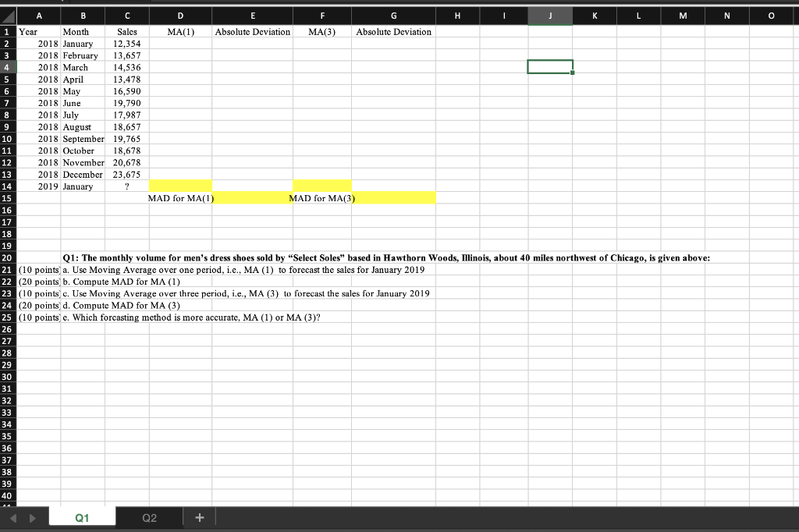Select column D header
Image resolution: width=799 pixels, height=532 pixels.
pos(180,16)
